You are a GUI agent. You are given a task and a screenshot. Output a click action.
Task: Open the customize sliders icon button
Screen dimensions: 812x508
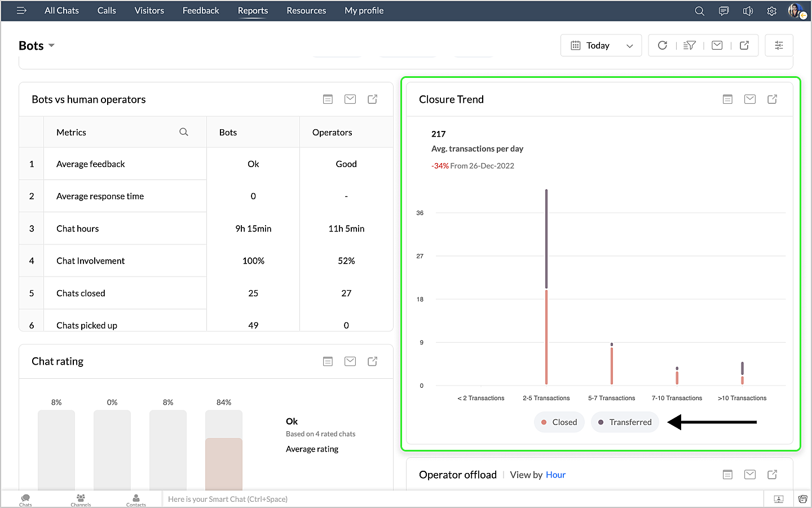[x=779, y=45]
